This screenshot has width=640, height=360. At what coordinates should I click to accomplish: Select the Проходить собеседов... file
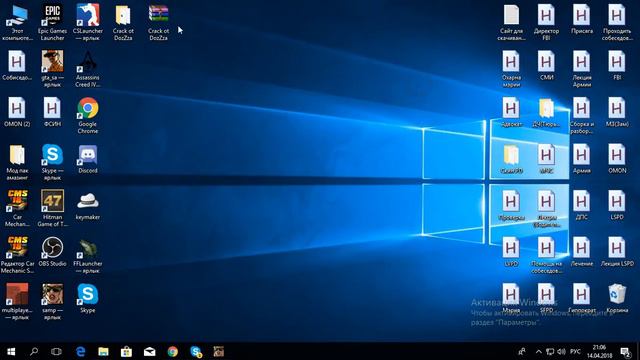coord(616,22)
